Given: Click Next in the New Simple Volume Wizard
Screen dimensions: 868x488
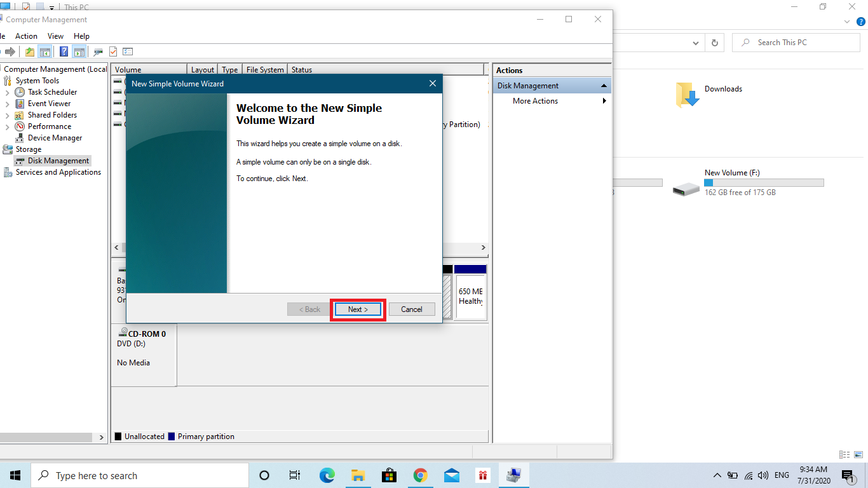Looking at the screenshot, I should coord(357,309).
